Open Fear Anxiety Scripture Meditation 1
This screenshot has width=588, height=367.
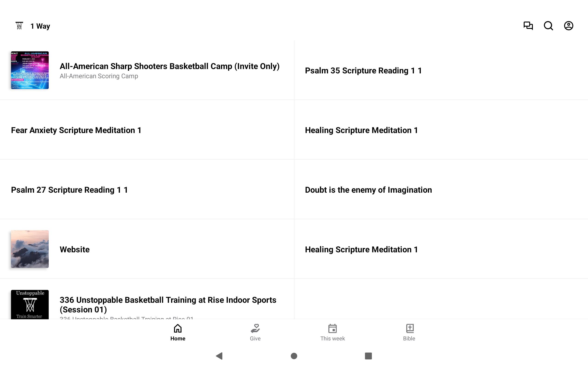[76, 130]
